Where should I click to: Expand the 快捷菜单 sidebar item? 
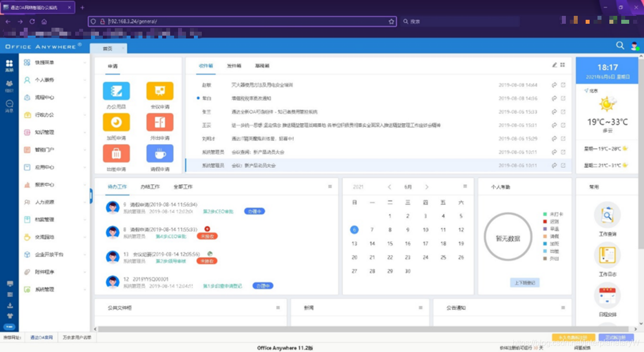(54, 62)
